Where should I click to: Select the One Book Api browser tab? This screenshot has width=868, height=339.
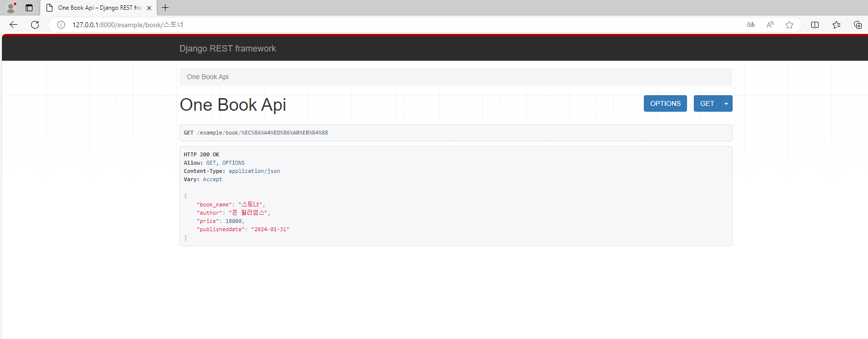click(99, 8)
